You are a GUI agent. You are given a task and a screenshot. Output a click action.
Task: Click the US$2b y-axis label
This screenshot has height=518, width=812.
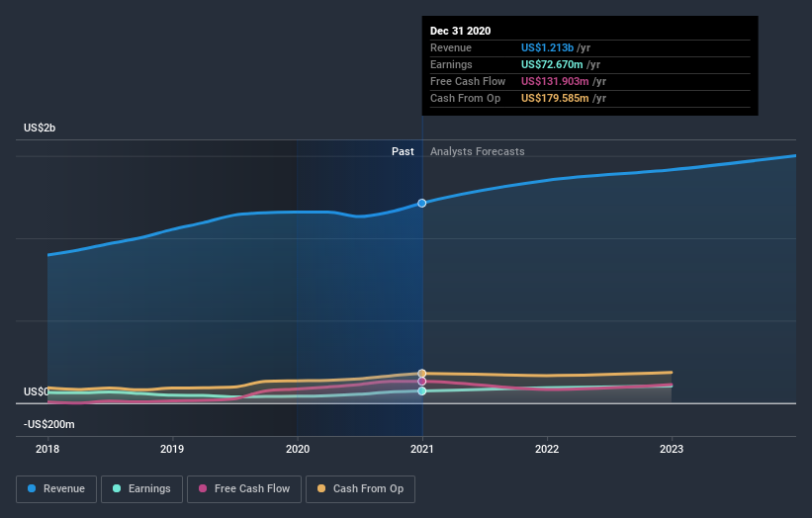click(x=40, y=128)
